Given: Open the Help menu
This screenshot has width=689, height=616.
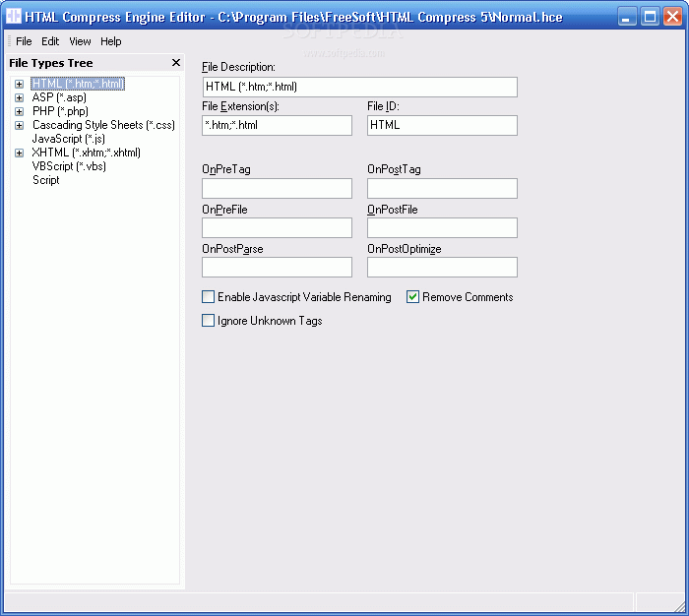Looking at the screenshot, I should 110,41.
